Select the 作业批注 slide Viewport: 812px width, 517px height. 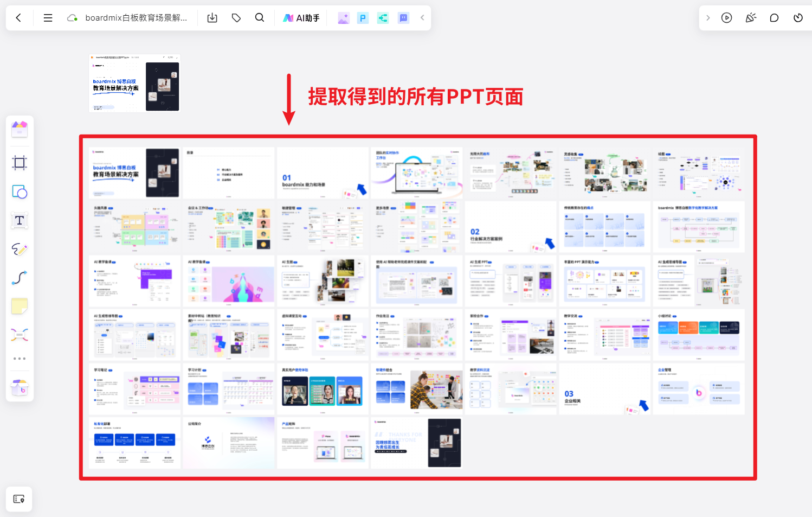417,335
